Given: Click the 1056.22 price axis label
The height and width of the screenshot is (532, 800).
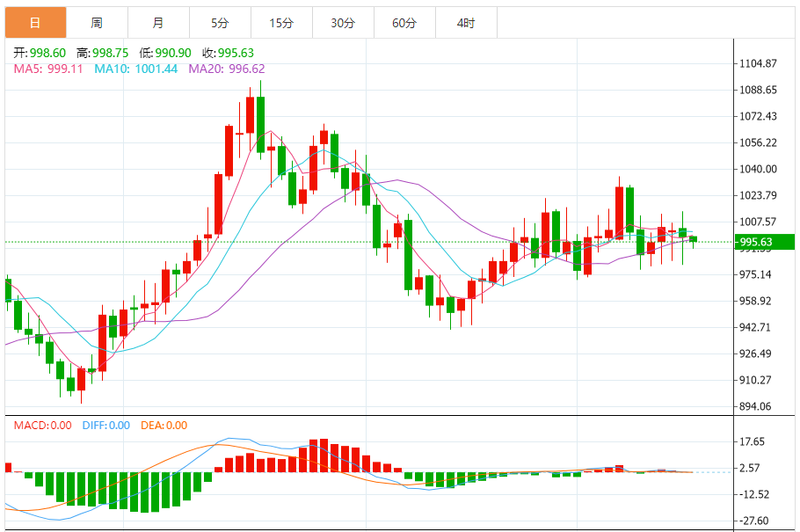Looking at the screenshot, I should [x=758, y=143].
